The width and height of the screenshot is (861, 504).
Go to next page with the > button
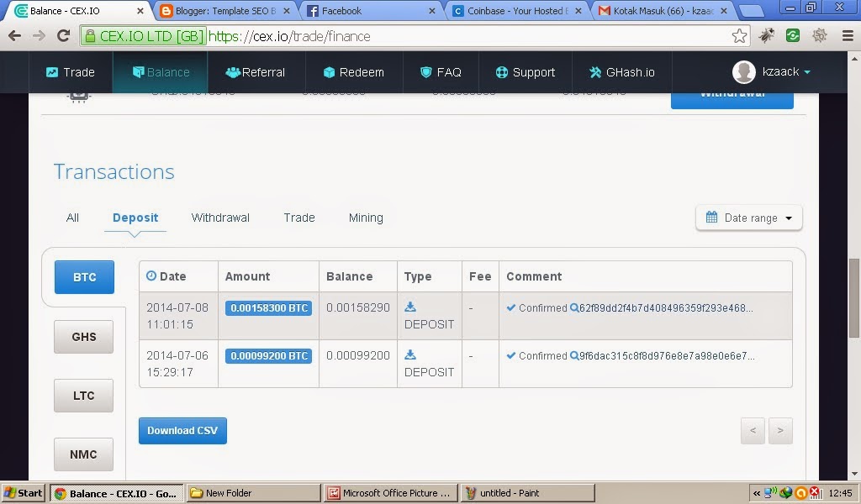pos(780,431)
